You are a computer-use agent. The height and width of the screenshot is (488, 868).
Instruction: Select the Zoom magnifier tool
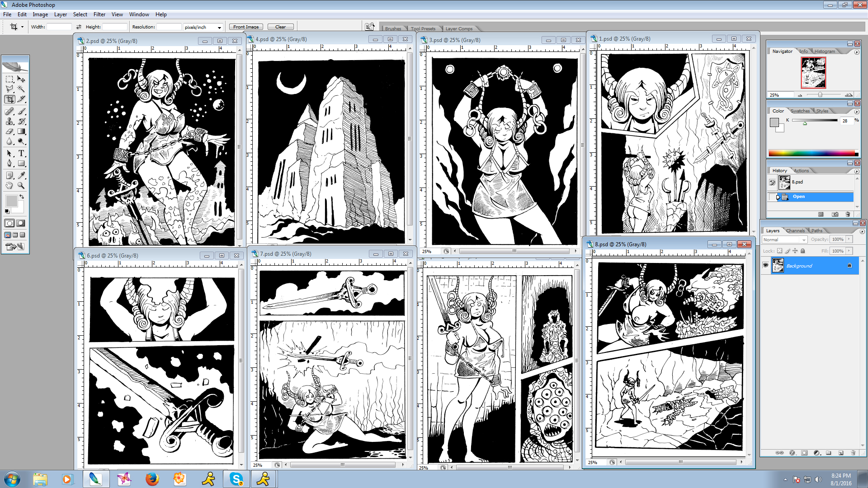point(21,186)
